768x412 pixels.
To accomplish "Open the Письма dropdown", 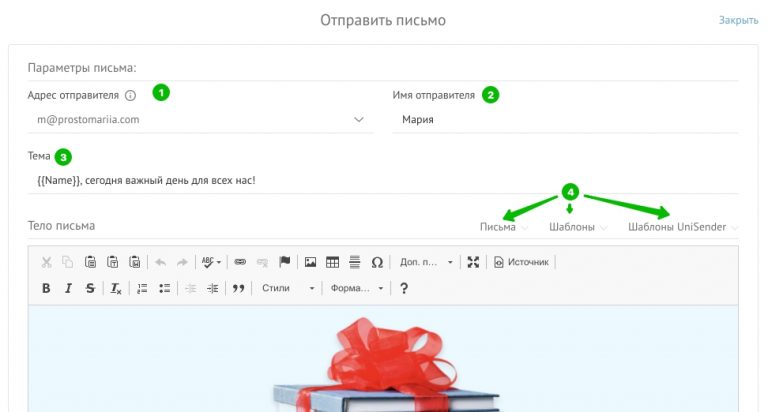I will pyautogui.click(x=504, y=227).
